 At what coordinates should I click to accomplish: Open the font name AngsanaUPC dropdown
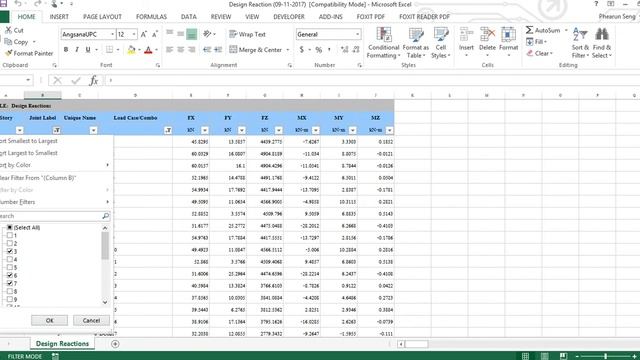click(x=112, y=34)
